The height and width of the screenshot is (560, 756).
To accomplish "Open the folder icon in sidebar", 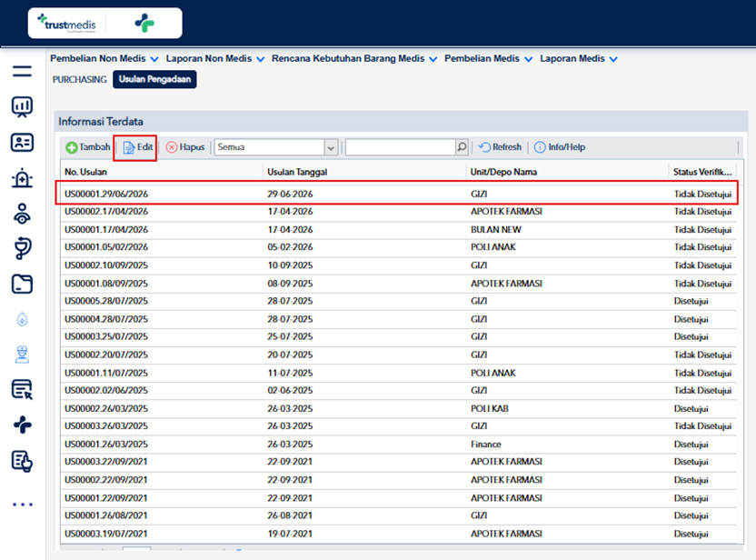I will (x=22, y=285).
